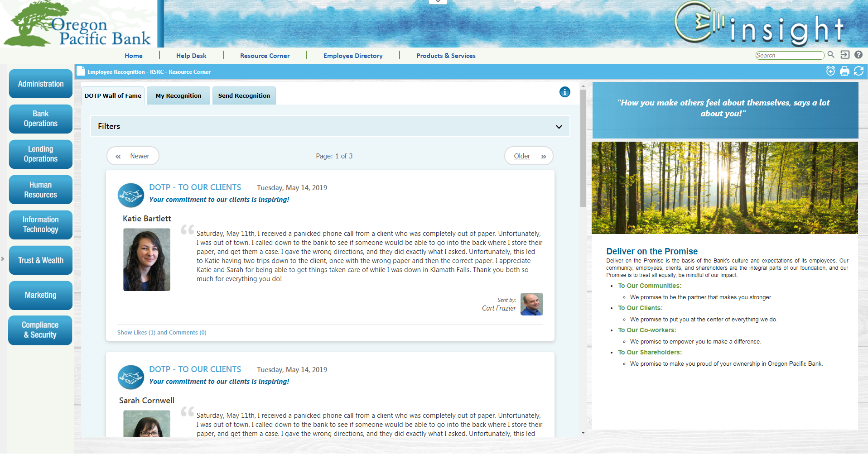Viewport: 868px width, 454px height.
Task: Open the Human Resources section
Action: (x=41, y=190)
